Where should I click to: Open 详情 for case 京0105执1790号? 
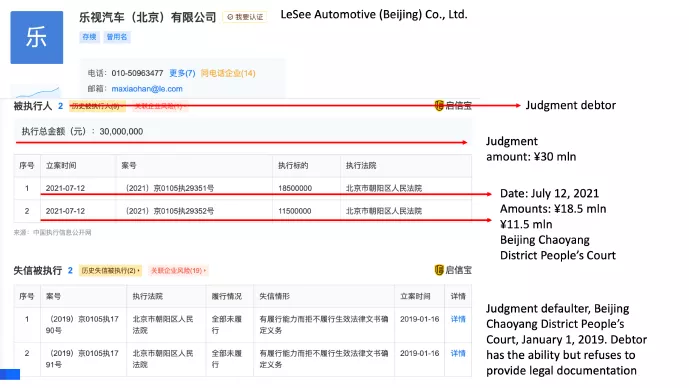pyautogui.click(x=458, y=319)
